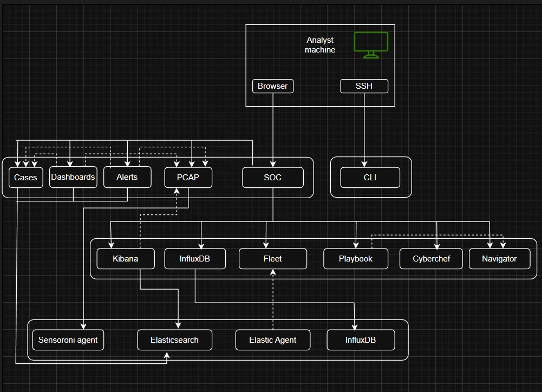Click the Dashboards node
This screenshot has height=392, width=542.
[73, 177]
